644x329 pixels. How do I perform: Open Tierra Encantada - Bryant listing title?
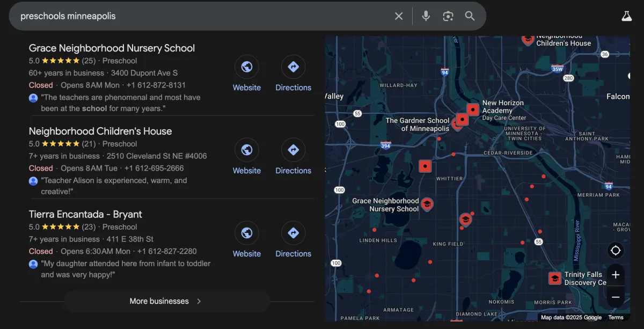[85, 214]
